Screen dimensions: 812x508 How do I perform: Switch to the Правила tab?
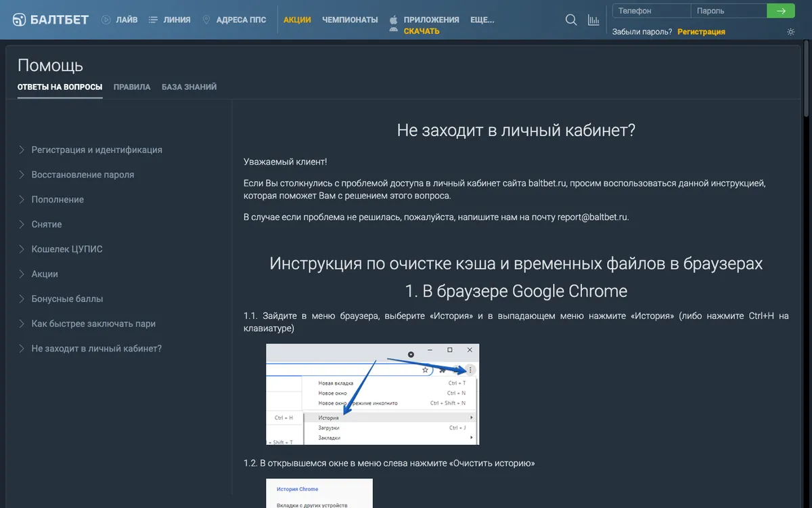132,87
